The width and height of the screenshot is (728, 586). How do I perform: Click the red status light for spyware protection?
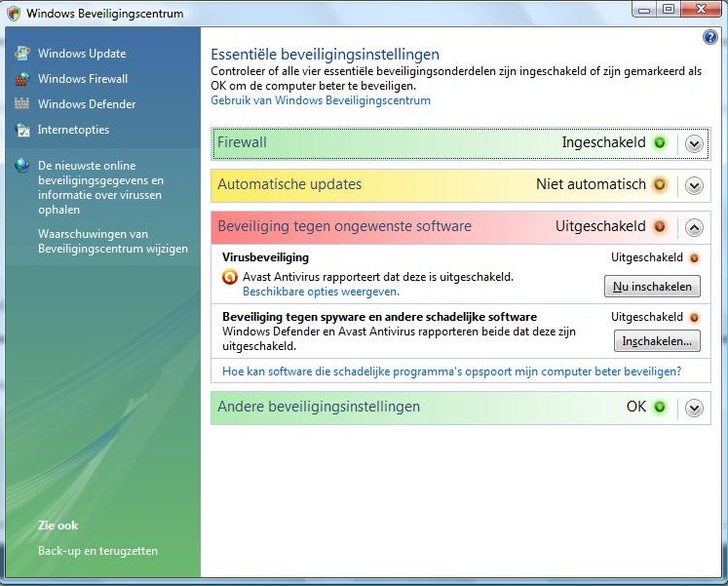tap(694, 318)
